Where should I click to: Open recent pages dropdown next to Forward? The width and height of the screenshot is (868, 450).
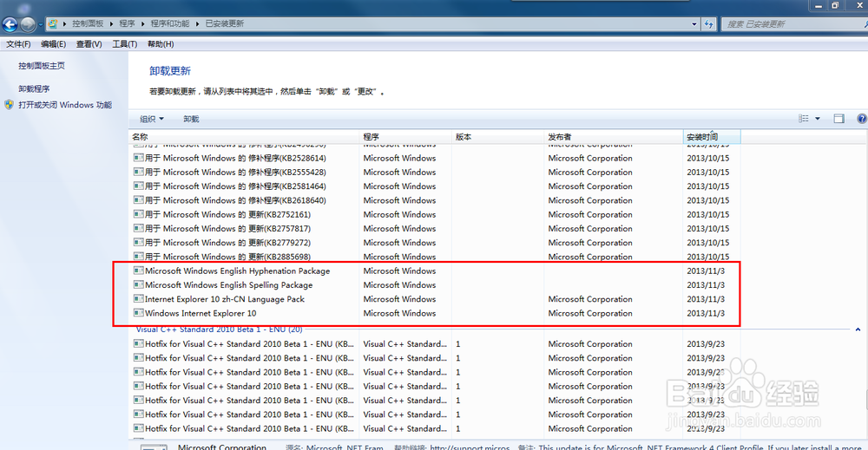[x=41, y=24]
